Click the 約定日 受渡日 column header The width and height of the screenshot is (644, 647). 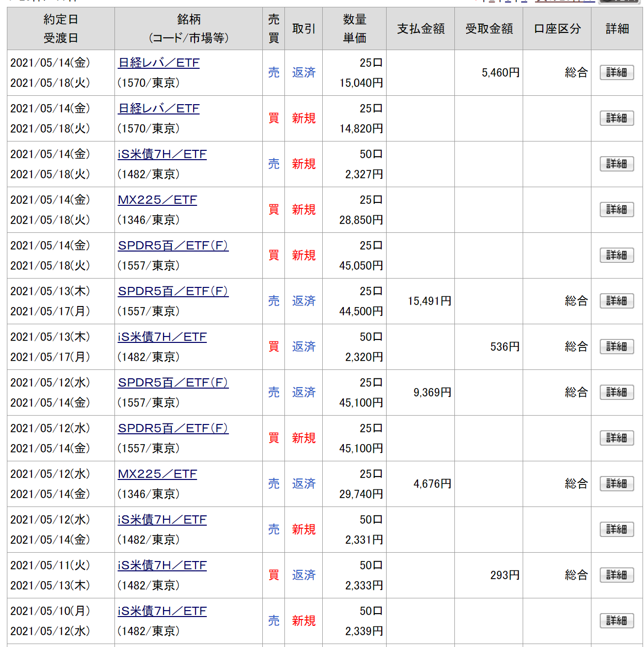tap(61, 28)
